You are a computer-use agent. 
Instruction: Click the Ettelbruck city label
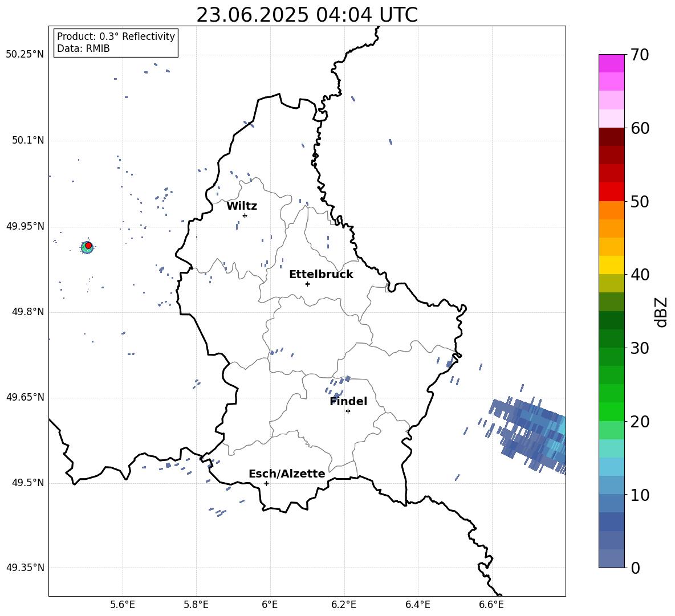(x=321, y=275)
